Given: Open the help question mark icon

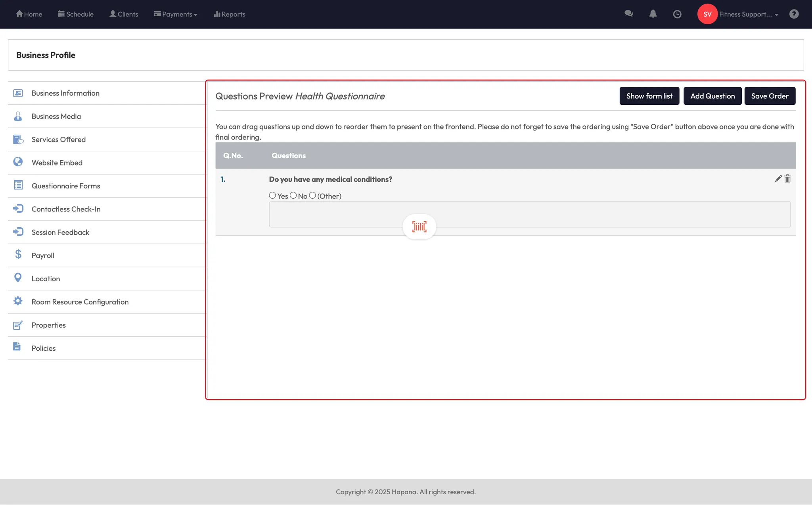Looking at the screenshot, I should point(794,14).
